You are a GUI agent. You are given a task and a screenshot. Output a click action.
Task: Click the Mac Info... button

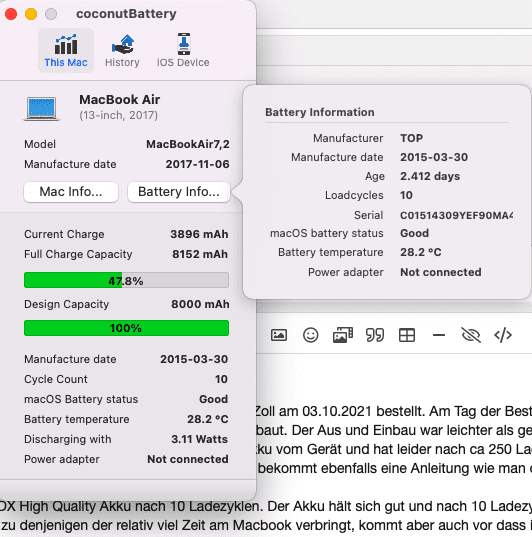71,192
